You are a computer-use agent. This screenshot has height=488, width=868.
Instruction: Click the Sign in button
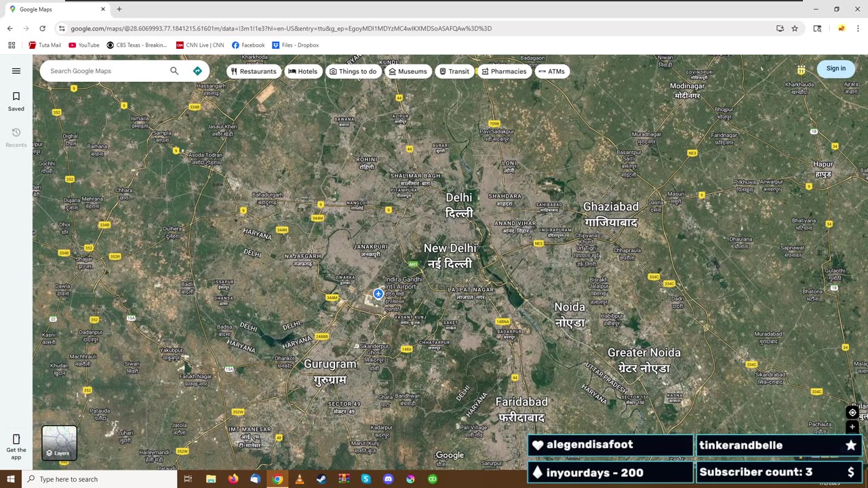click(836, 68)
